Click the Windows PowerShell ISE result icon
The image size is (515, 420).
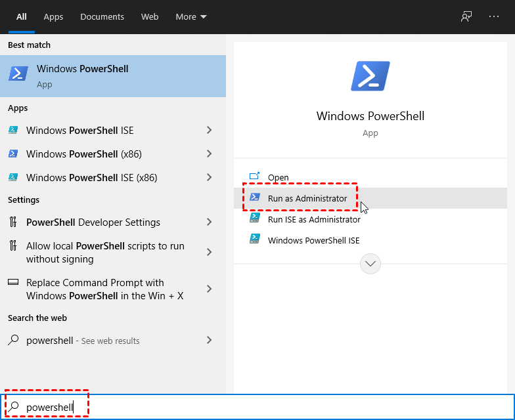13,131
